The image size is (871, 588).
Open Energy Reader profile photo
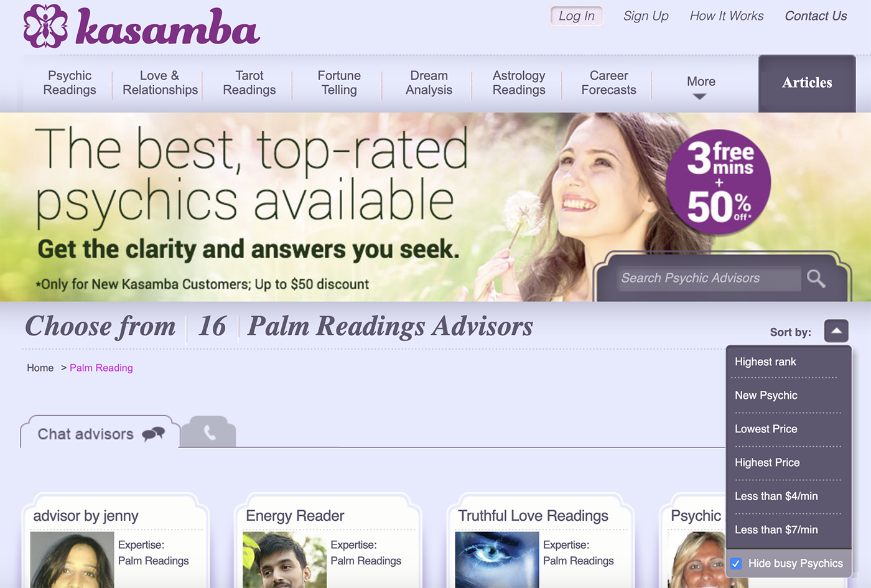(284, 559)
